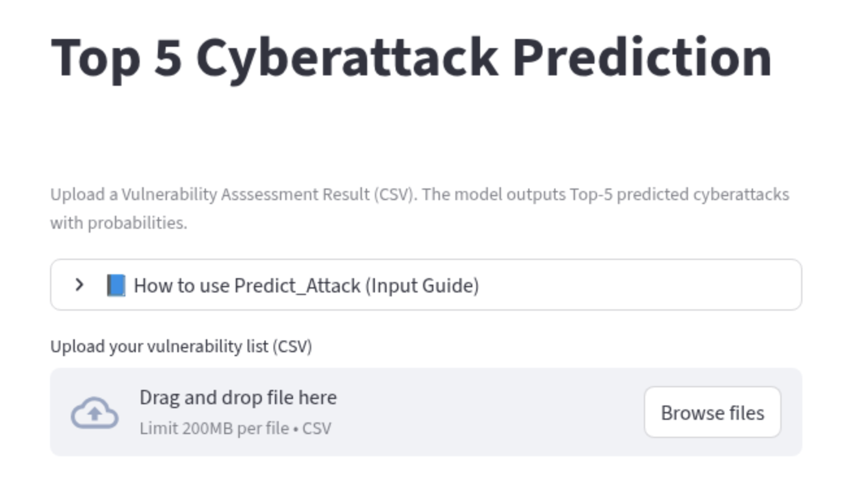Click the blank right side of Input Guide box
868x490 pixels.
coord(640,285)
